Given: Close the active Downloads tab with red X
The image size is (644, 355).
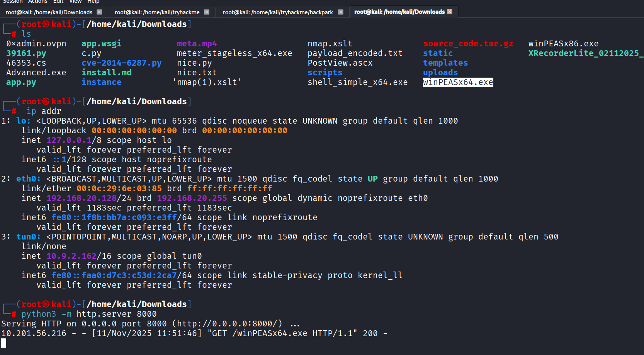Looking at the screenshot, I should coord(450,12).
